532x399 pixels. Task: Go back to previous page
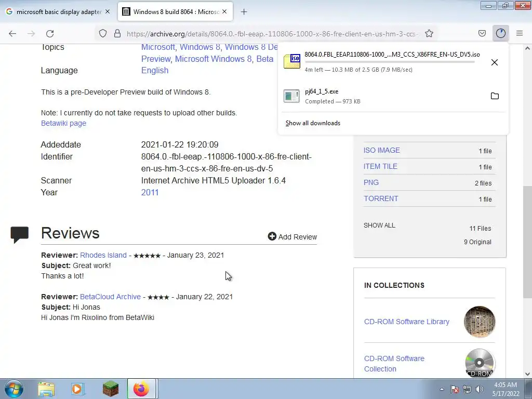(x=12, y=33)
